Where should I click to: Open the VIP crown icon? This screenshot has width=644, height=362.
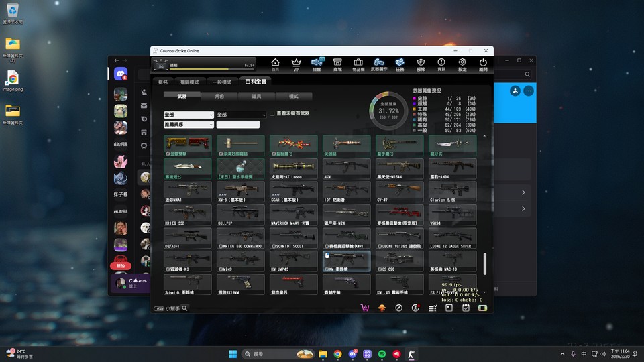[296, 64]
